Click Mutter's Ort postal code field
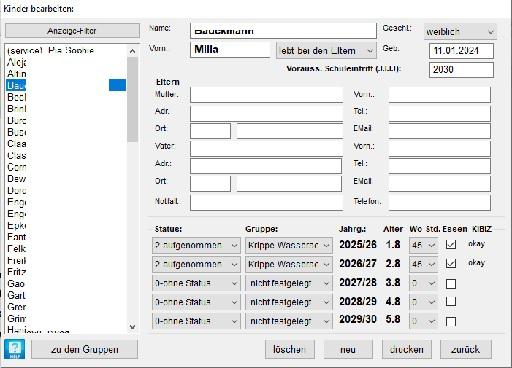Image resolution: width=512 pixels, height=368 pixels. point(210,131)
